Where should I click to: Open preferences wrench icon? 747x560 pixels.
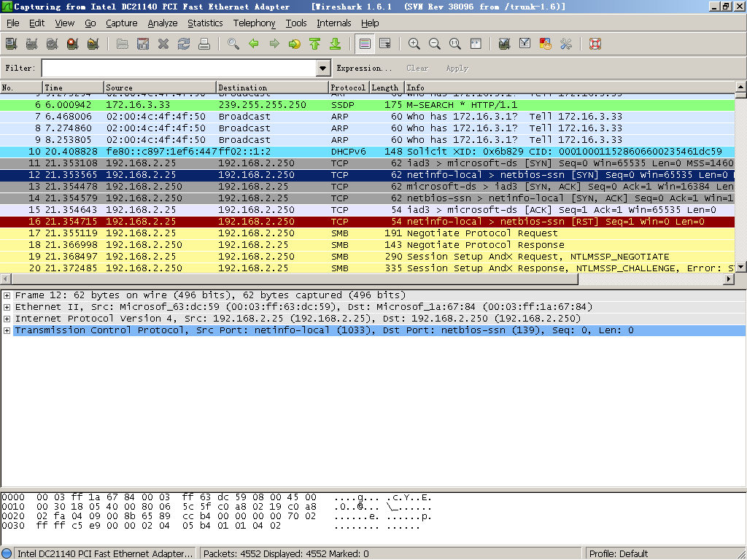566,44
